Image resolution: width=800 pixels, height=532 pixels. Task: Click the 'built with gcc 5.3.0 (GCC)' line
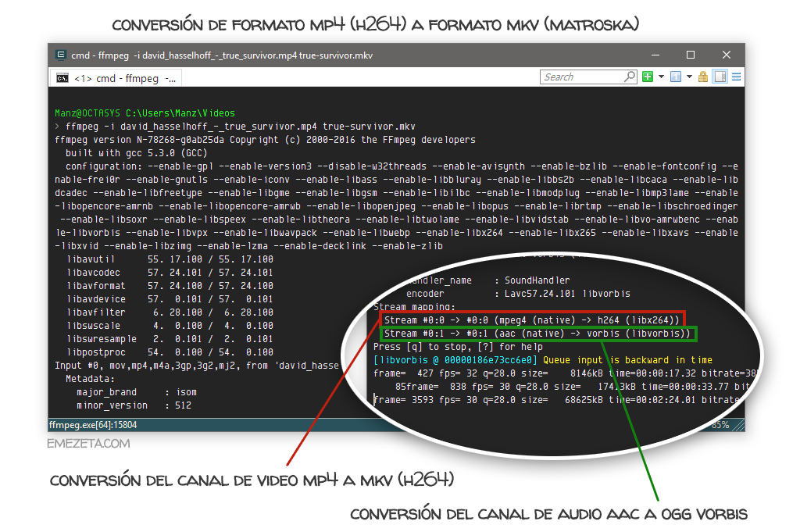click(x=136, y=153)
